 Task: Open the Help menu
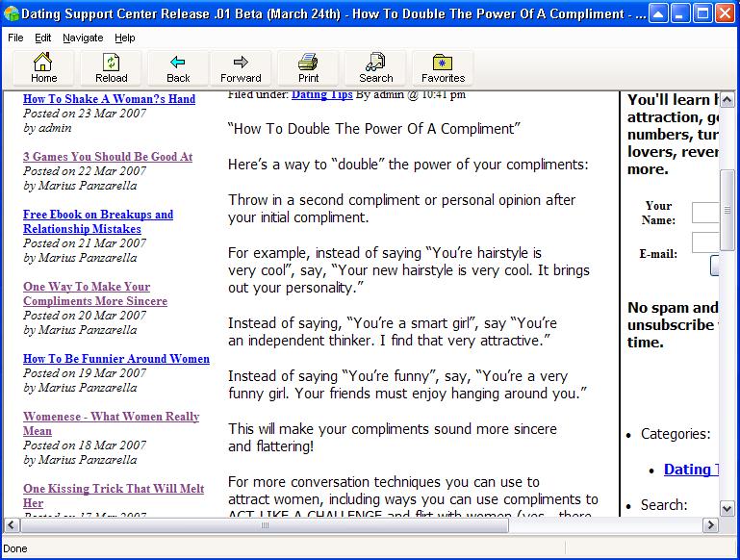(125, 38)
